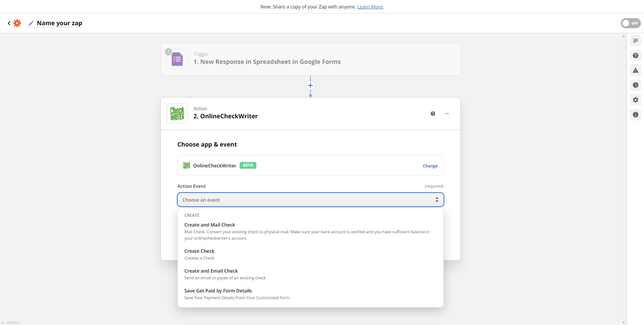Open the help question mark in right sidebar

[x=635, y=56]
